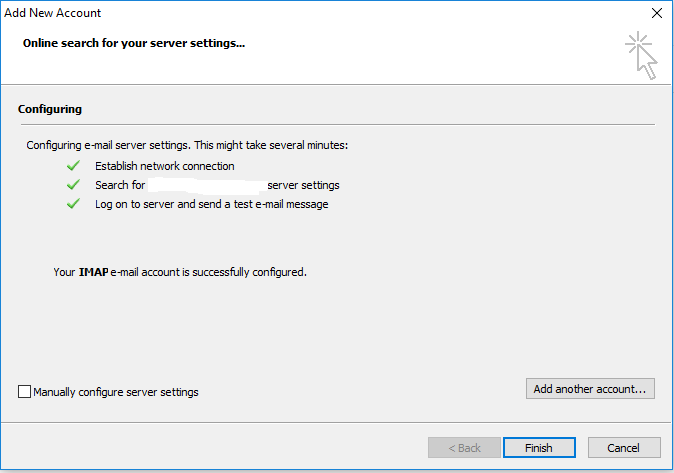Click the IMAP successfully configured message
674x473 pixels.
pyautogui.click(x=180, y=272)
